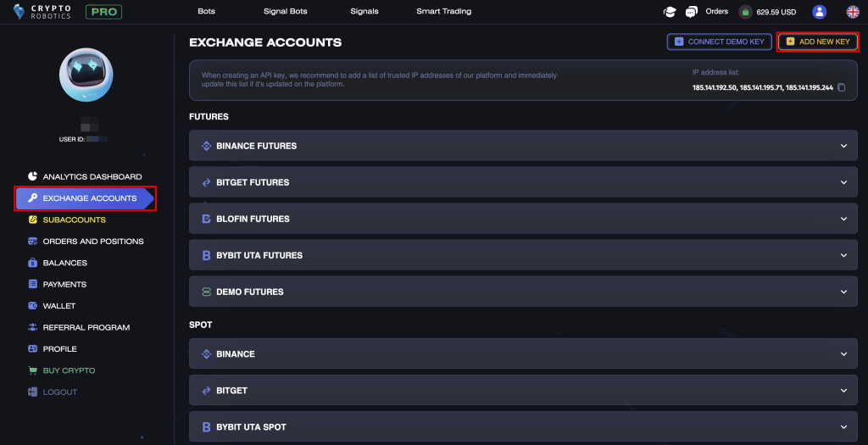868x445 pixels.
Task: Open the chat support icon
Action: pos(691,12)
